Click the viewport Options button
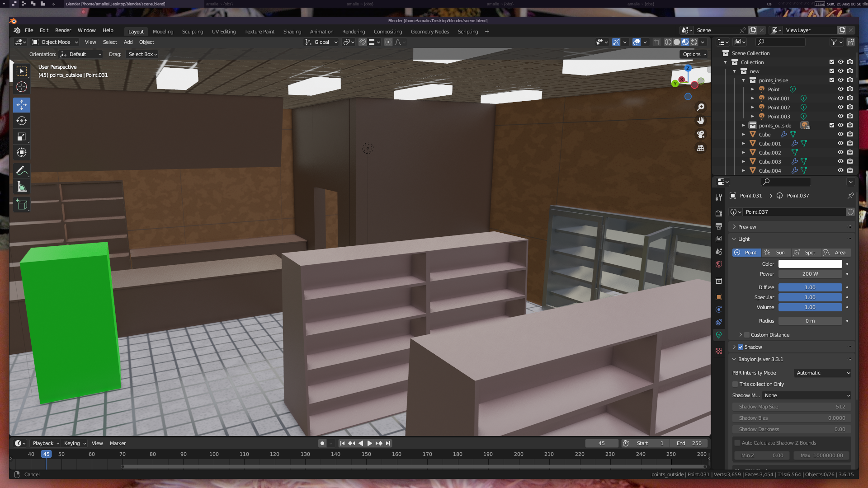868x488 pixels. (694, 54)
